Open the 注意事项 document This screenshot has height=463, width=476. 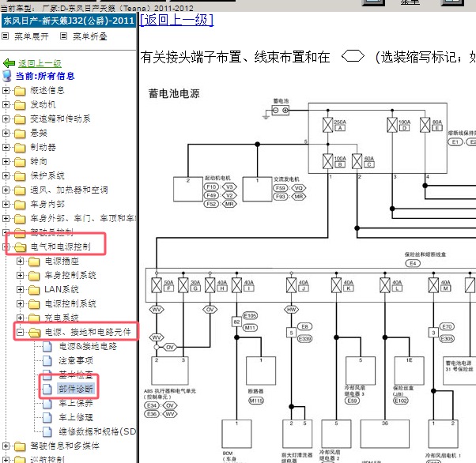76,361
